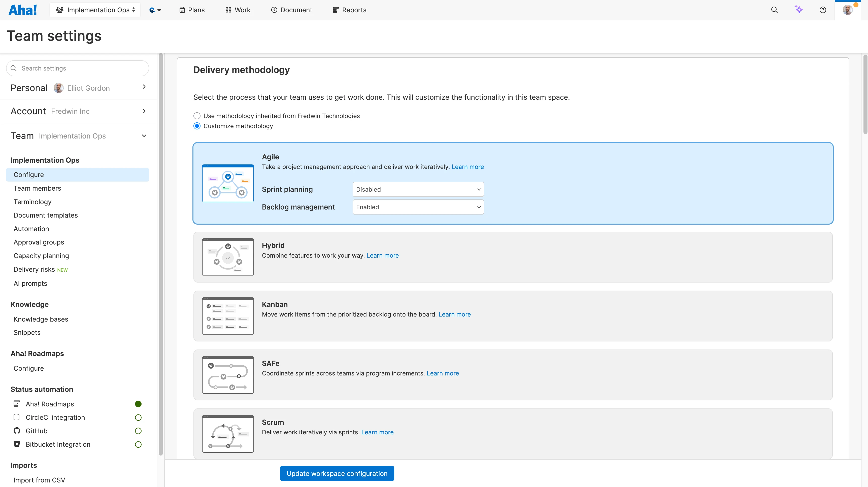
Task: Click the Search settings input field
Action: (x=77, y=68)
